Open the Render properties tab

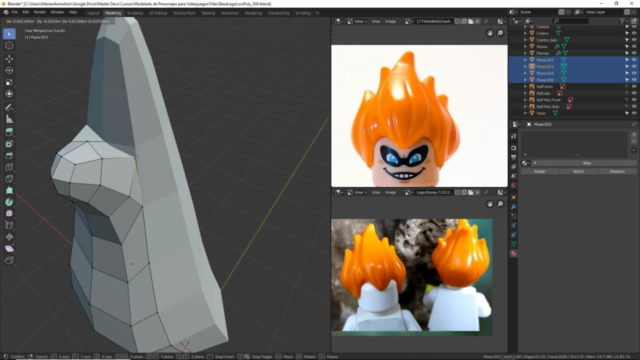click(x=513, y=148)
